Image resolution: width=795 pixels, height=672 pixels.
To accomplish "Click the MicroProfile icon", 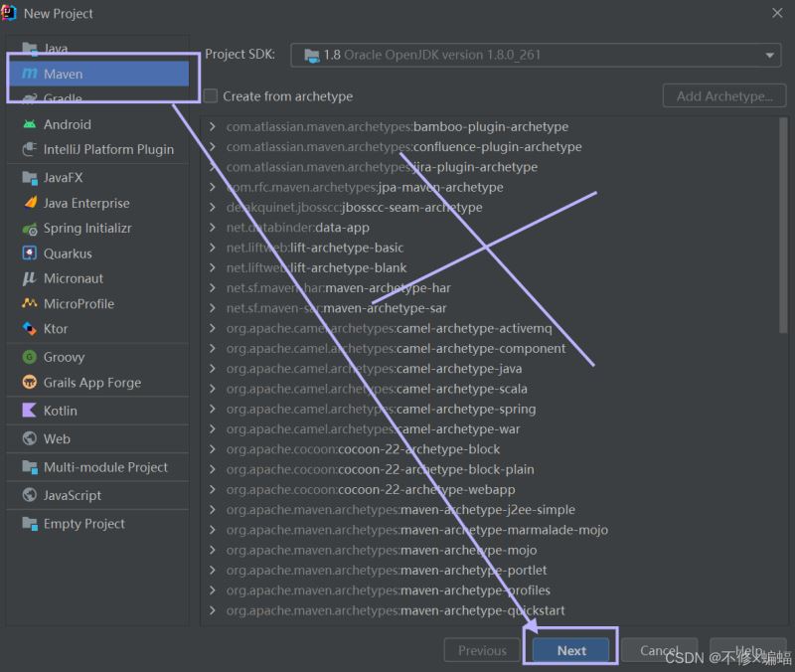I will (30, 303).
